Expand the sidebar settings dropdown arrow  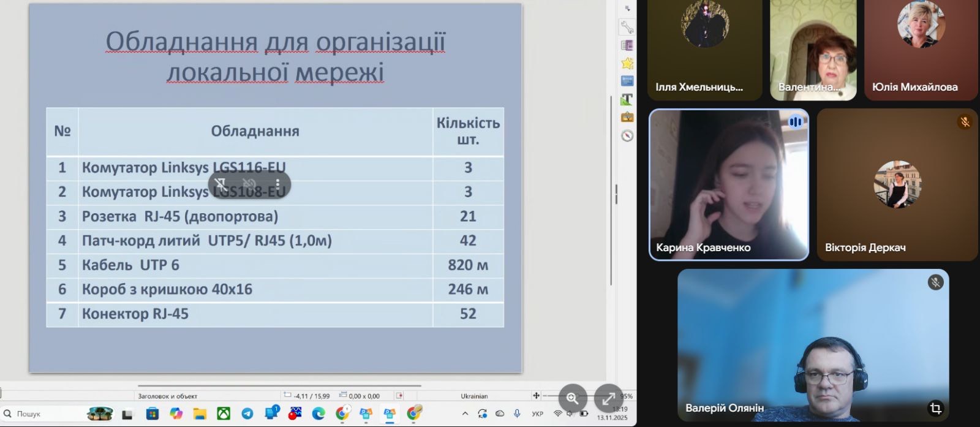627,9
